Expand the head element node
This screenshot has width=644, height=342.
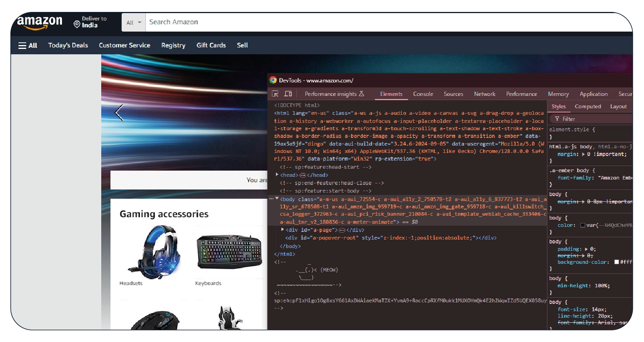pos(277,175)
